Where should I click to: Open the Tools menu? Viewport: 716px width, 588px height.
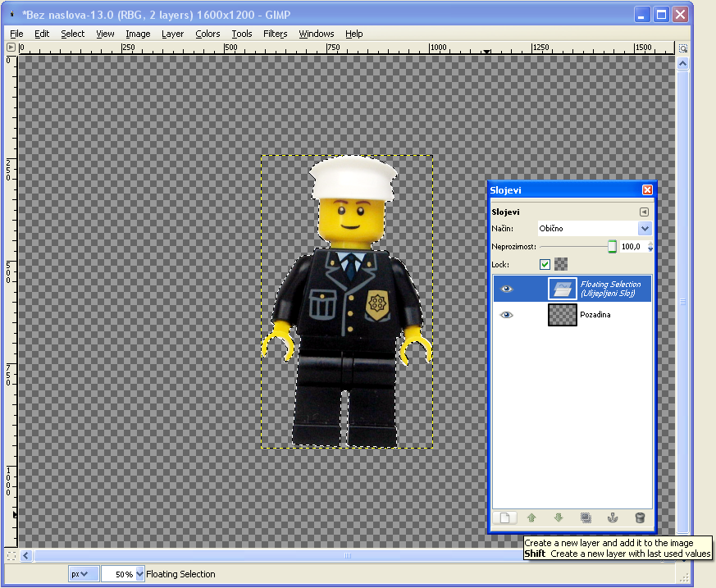tap(242, 34)
